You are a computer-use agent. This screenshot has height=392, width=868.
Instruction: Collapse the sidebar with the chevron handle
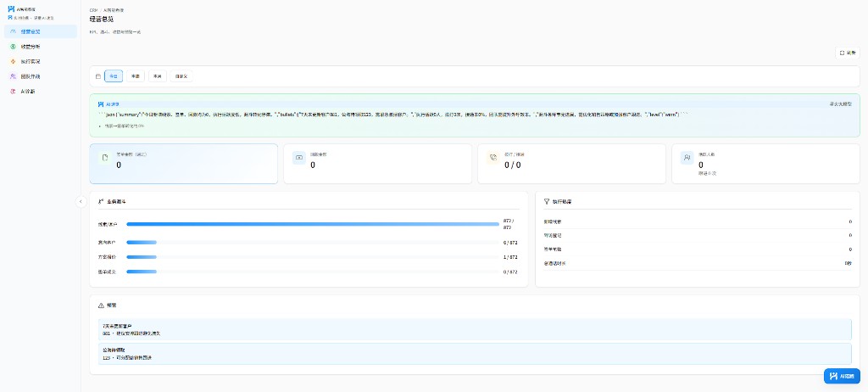81,202
